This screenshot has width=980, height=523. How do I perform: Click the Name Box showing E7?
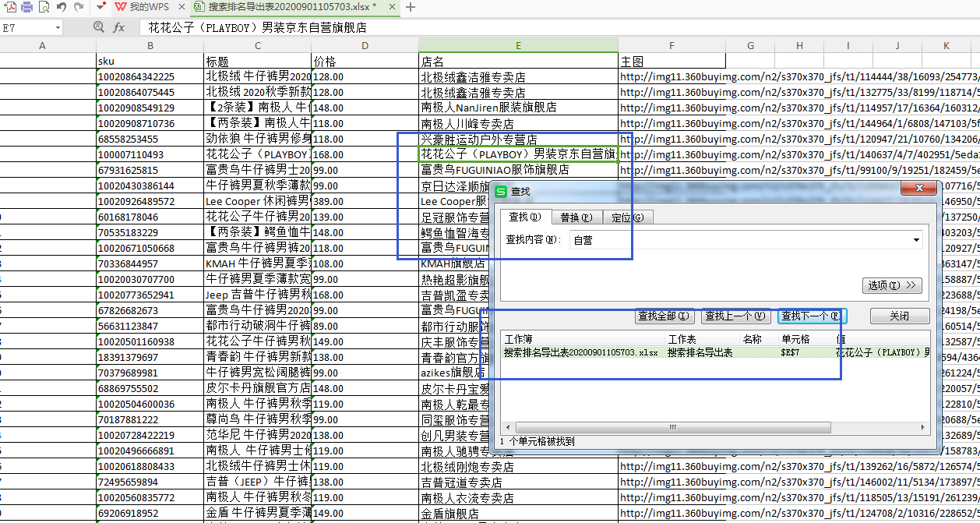point(31,27)
